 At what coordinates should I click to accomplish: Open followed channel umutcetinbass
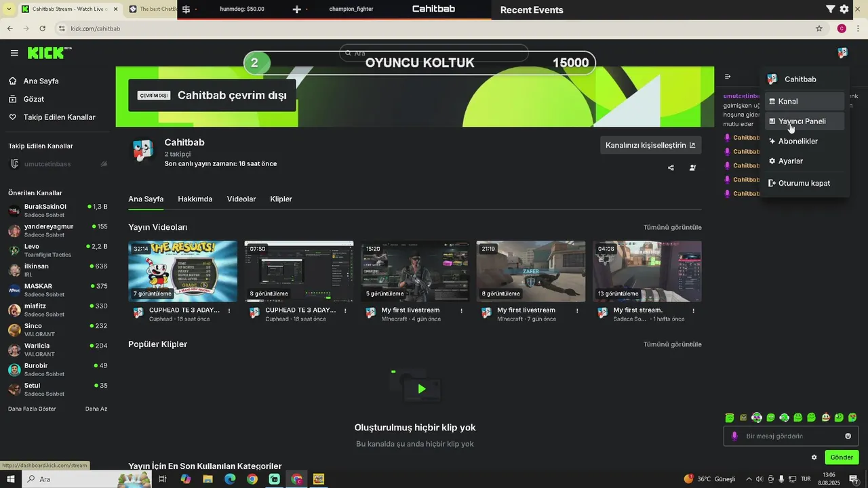point(57,164)
